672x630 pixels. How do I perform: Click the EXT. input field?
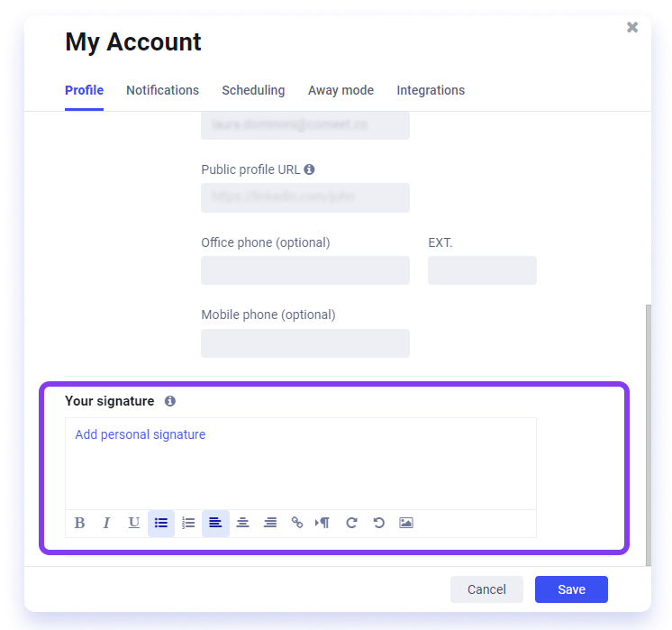[x=482, y=270]
